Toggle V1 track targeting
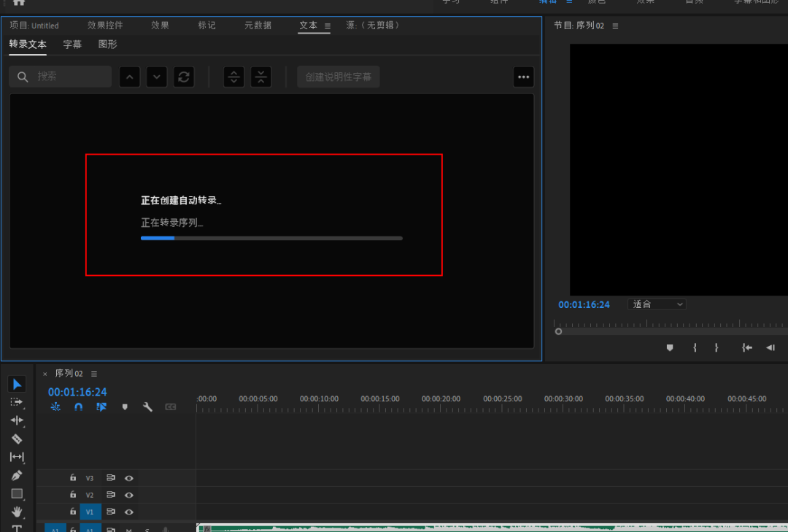Image resolution: width=788 pixels, height=532 pixels. pos(90,512)
